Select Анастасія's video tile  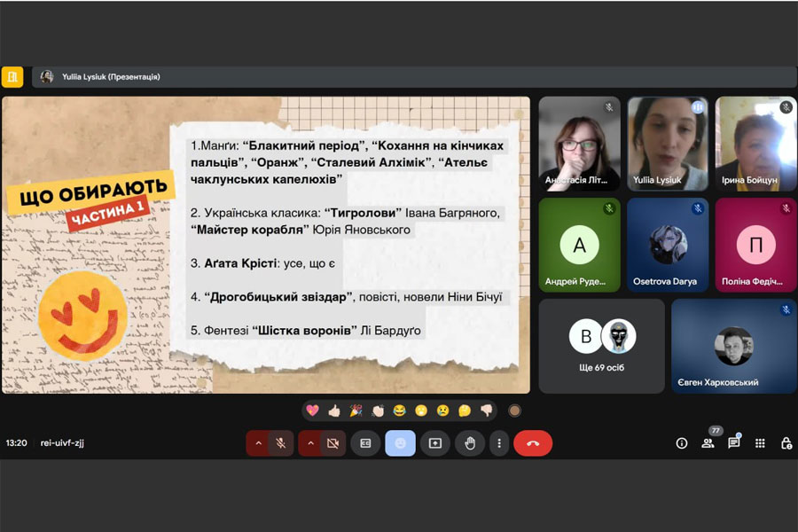[x=579, y=144]
